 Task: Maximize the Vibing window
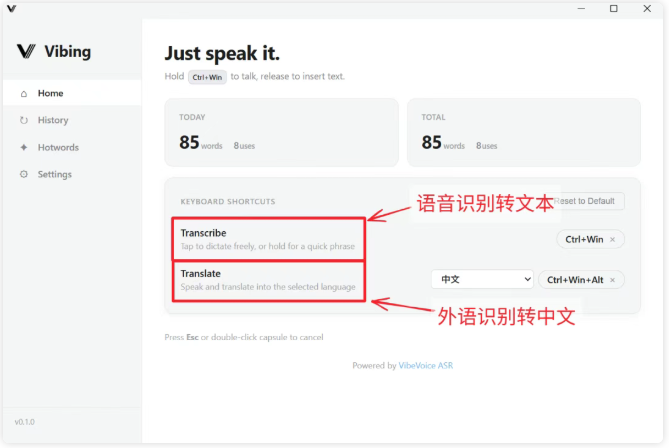[614, 9]
